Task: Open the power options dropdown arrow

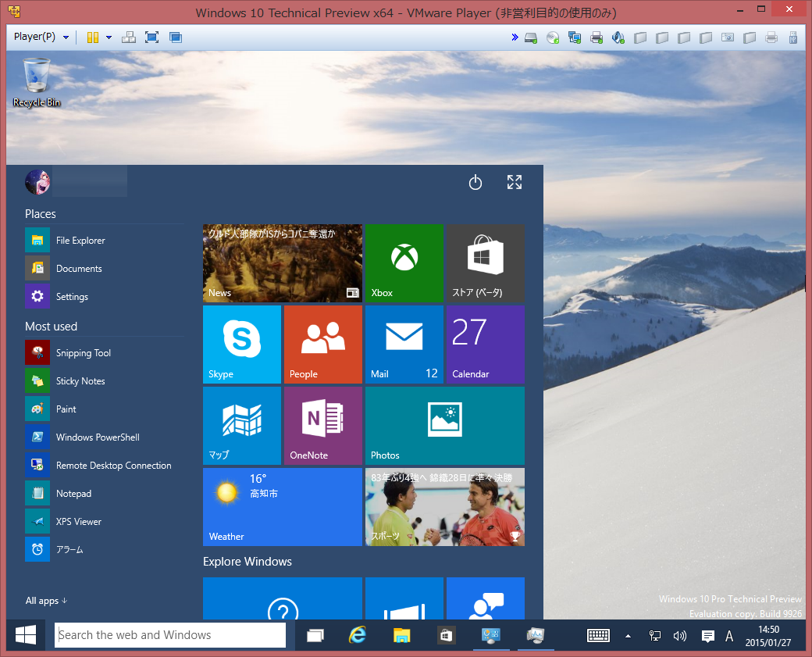Action: point(109,37)
